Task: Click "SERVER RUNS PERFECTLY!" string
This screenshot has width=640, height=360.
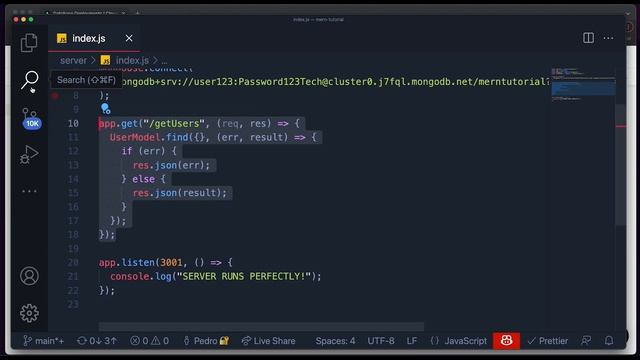Action: click(x=244, y=276)
